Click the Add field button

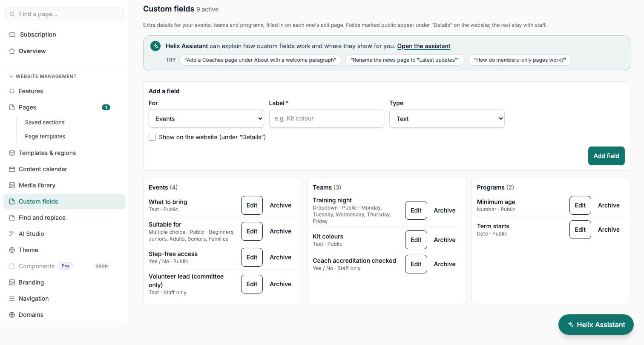[606, 156]
